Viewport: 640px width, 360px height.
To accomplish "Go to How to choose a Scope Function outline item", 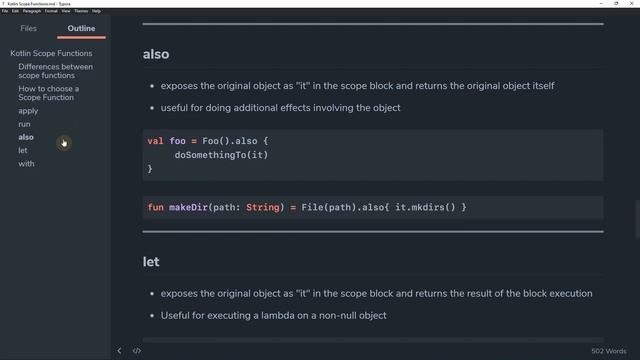I will [49, 93].
